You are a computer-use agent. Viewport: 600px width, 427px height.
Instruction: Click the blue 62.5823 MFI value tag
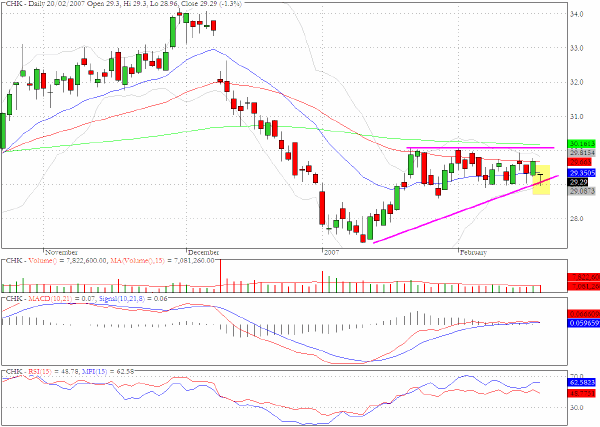pos(582,383)
